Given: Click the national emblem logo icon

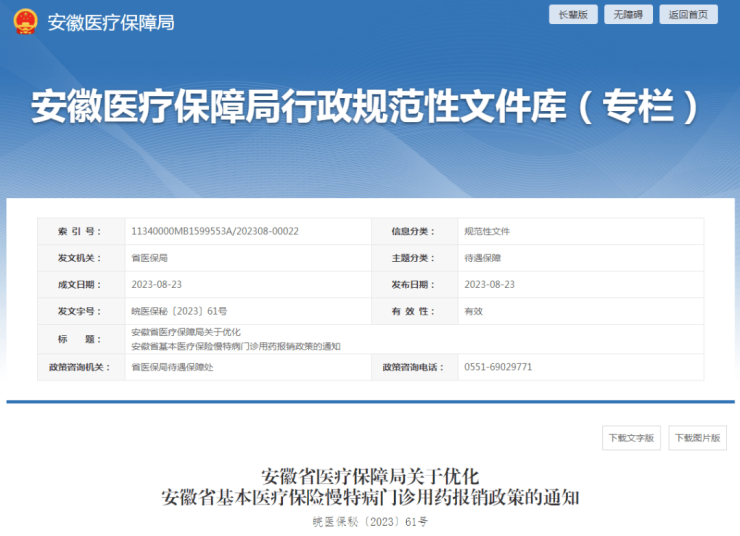Looking at the screenshot, I should [x=26, y=21].
